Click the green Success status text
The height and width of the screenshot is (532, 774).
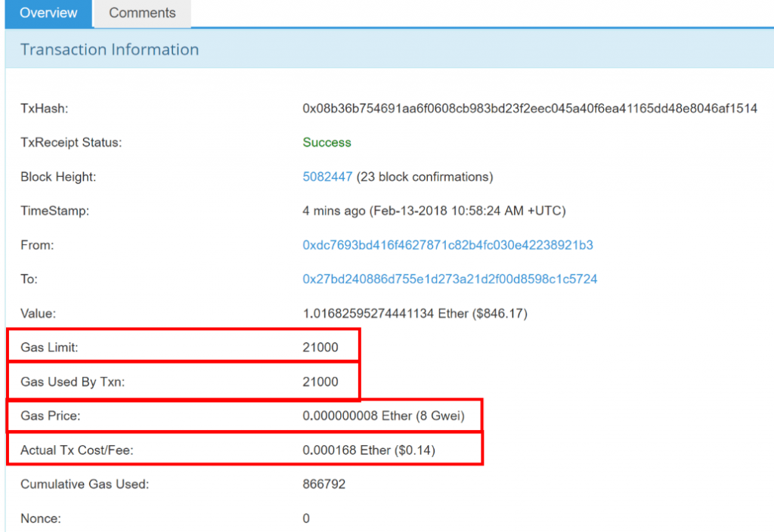pos(327,142)
